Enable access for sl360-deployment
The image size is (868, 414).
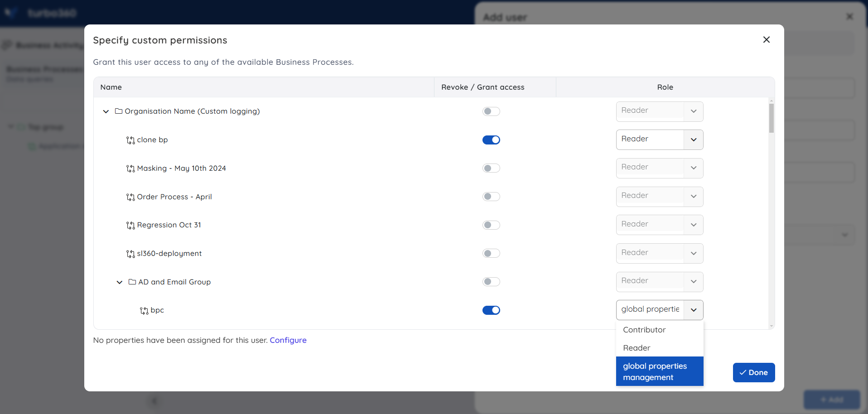click(491, 253)
